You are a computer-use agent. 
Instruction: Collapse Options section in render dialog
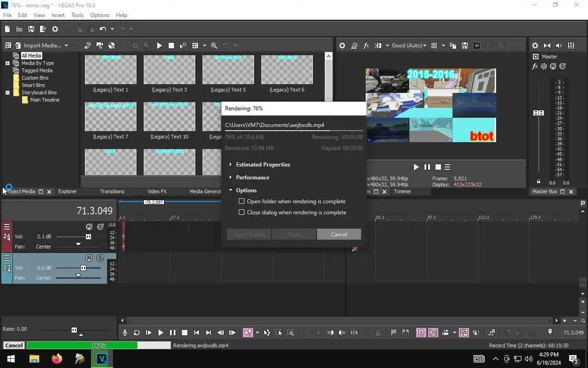click(x=231, y=190)
